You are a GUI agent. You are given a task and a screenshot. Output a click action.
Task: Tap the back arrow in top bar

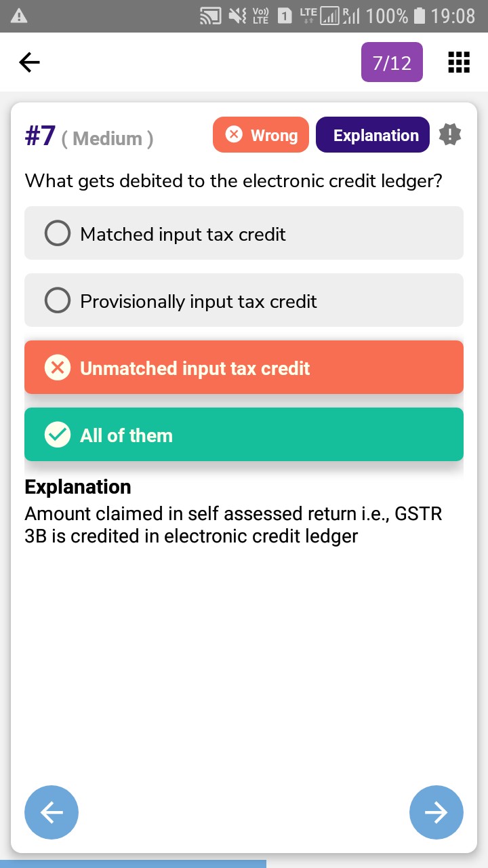[x=29, y=63]
